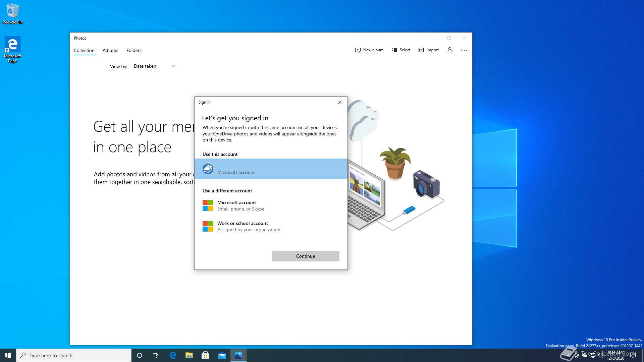Close the Sign in dialog
Viewport: 644px width, 362px height.
(340, 102)
